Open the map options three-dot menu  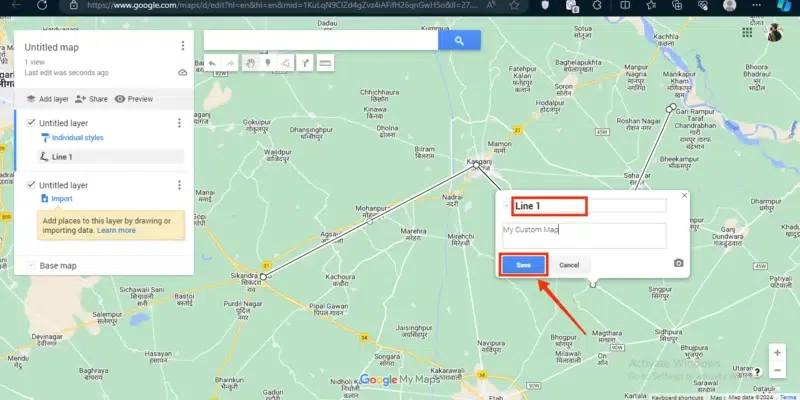(x=183, y=46)
